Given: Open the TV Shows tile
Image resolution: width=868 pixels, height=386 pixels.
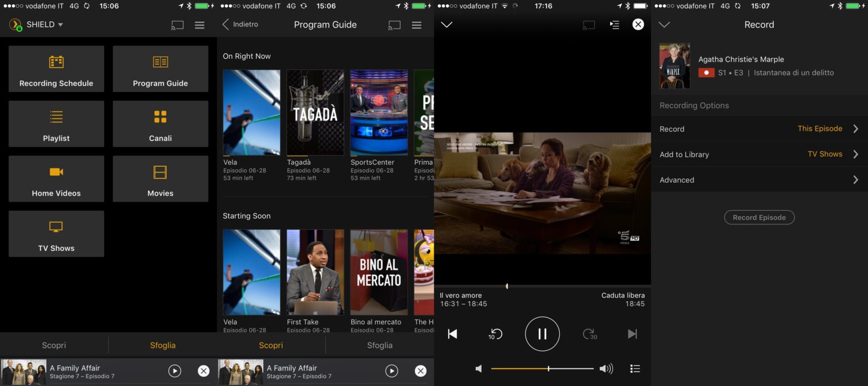Looking at the screenshot, I should tap(56, 234).
